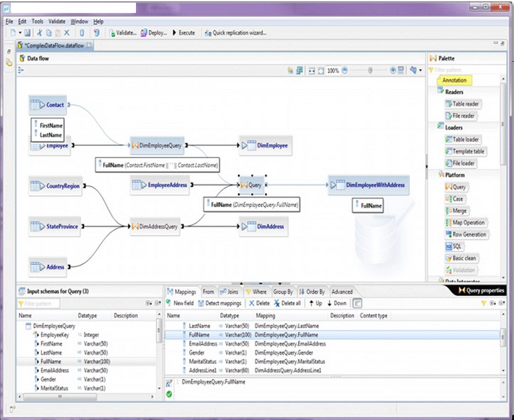
Task: Select the SQL palette tool
Action: coord(454,246)
